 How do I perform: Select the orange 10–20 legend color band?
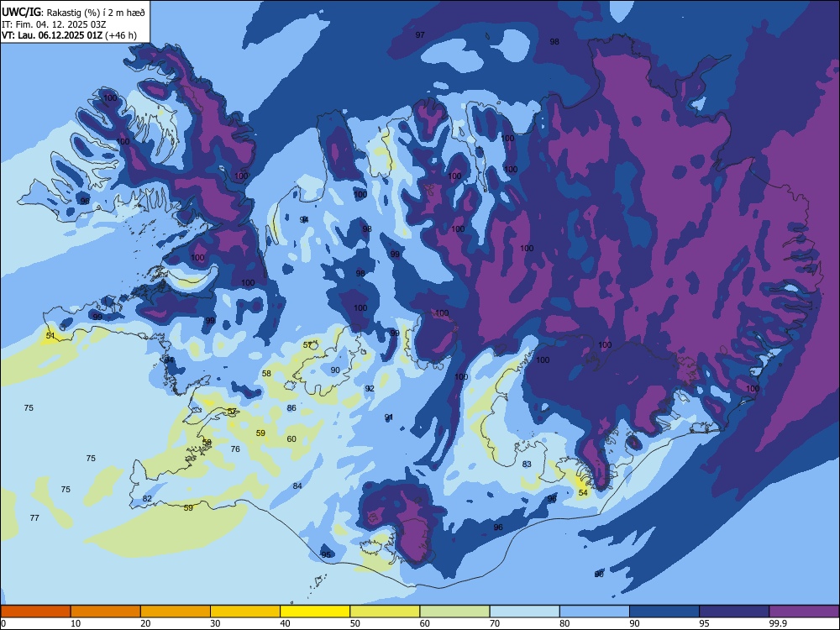106,612
